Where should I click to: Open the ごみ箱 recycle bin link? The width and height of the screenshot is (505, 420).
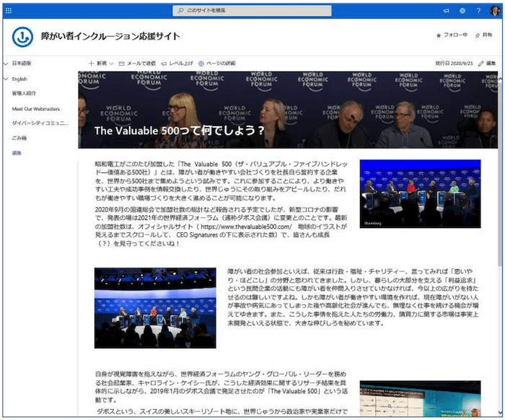pyautogui.click(x=19, y=138)
